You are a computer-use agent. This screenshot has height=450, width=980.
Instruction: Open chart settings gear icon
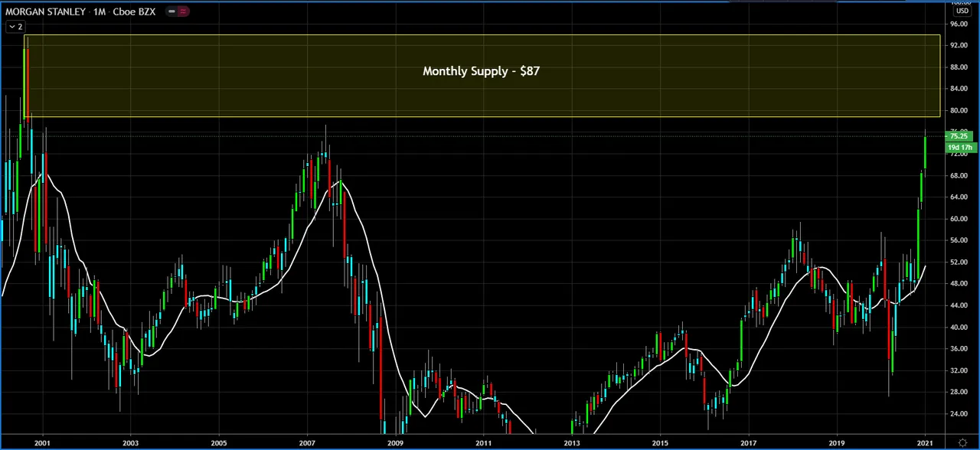[x=962, y=442]
